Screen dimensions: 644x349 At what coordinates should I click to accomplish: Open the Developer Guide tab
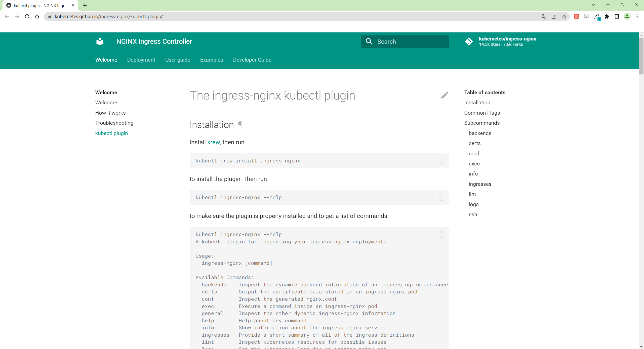pos(252,60)
